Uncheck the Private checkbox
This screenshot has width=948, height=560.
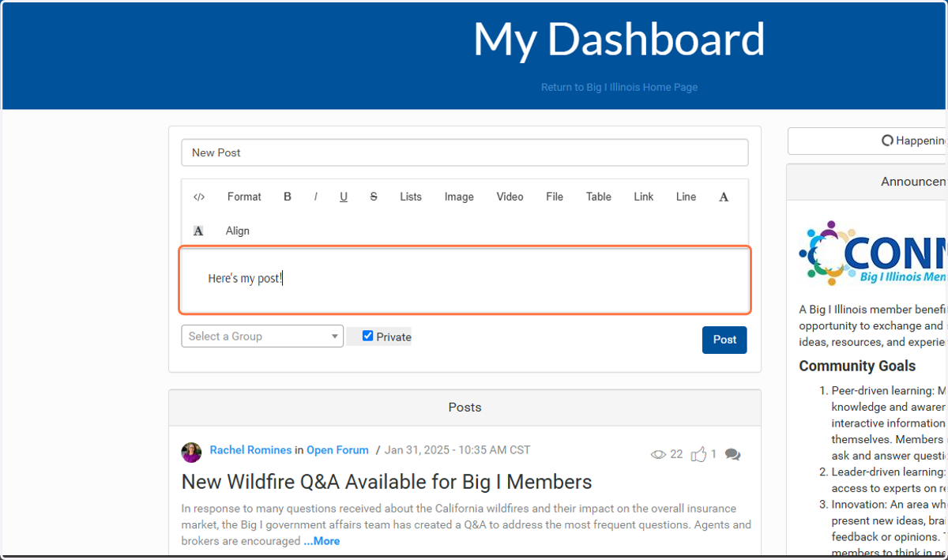(x=367, y=336)
